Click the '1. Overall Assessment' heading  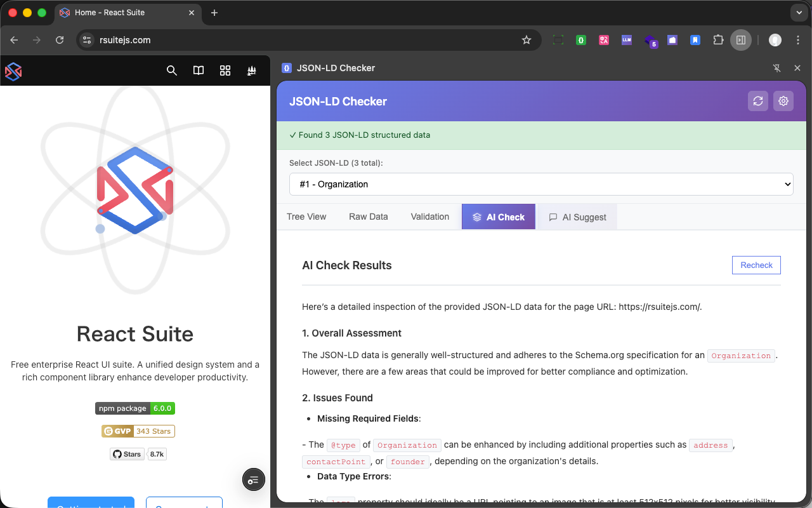pos(351,333)
